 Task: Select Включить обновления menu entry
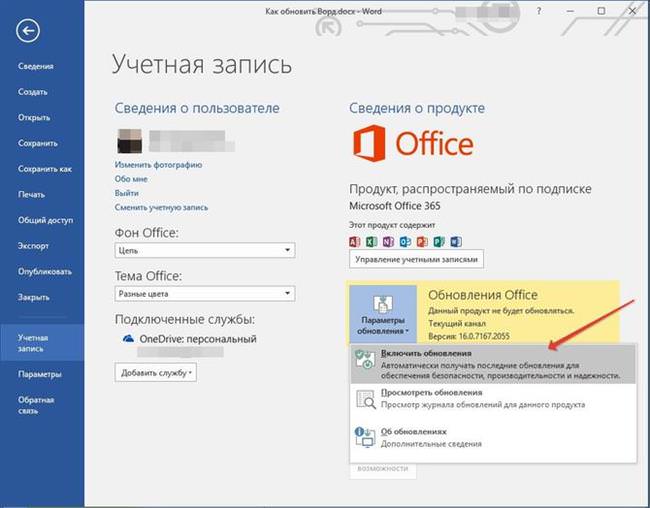[x=493, y=364]
